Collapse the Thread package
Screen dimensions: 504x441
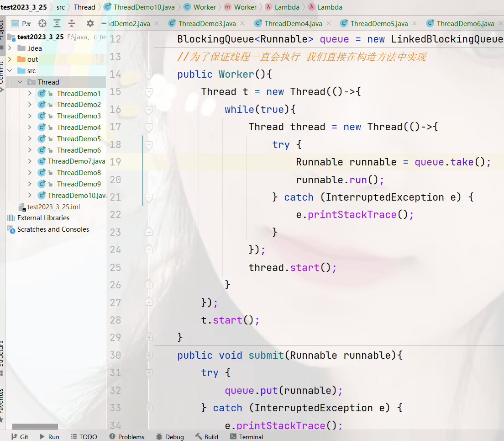point(20,82)
